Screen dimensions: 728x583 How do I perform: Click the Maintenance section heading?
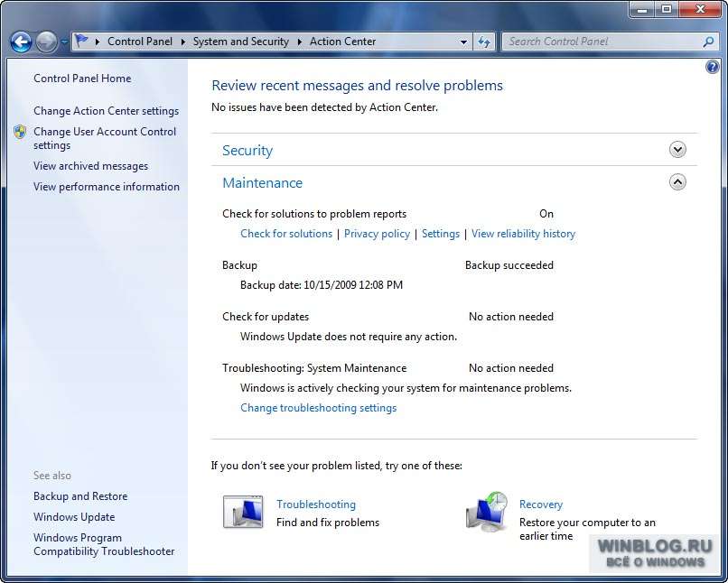click(262, 182)
